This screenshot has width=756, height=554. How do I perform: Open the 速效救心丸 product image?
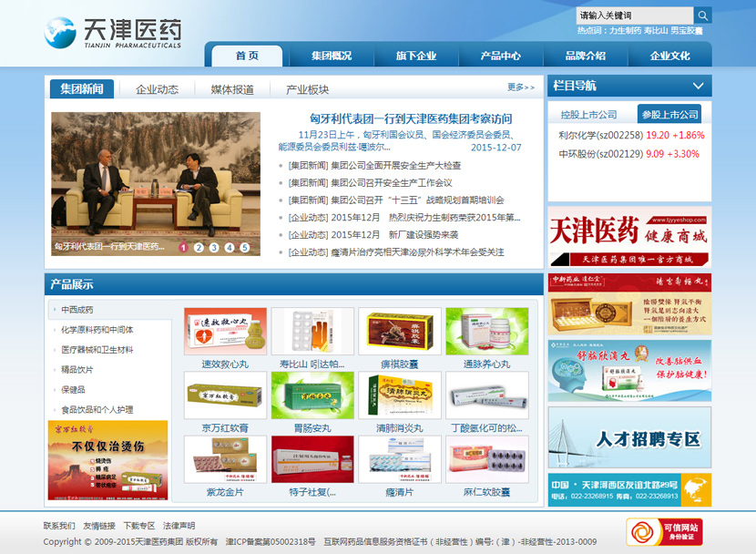[x=225, y=332]
